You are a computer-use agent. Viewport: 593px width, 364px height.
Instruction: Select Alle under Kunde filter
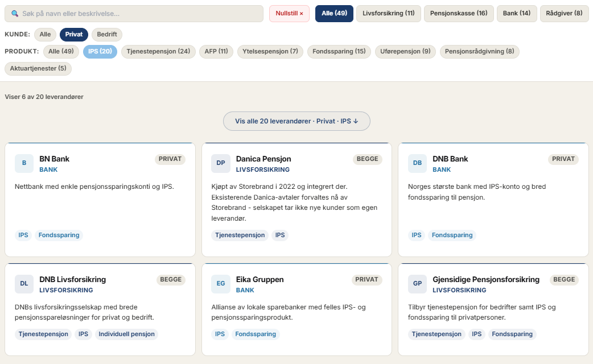pyautogui.click(x=45, y=34)
